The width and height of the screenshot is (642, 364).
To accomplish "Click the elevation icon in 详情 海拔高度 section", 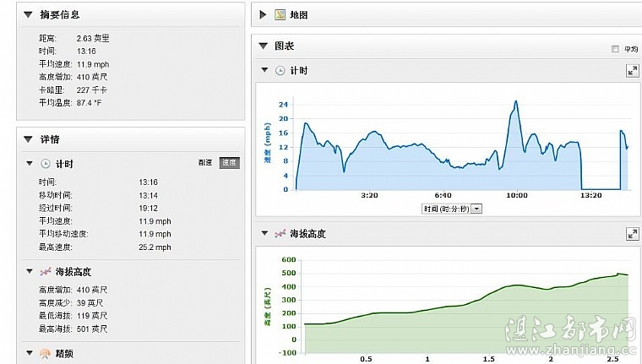I will (45, 272).
